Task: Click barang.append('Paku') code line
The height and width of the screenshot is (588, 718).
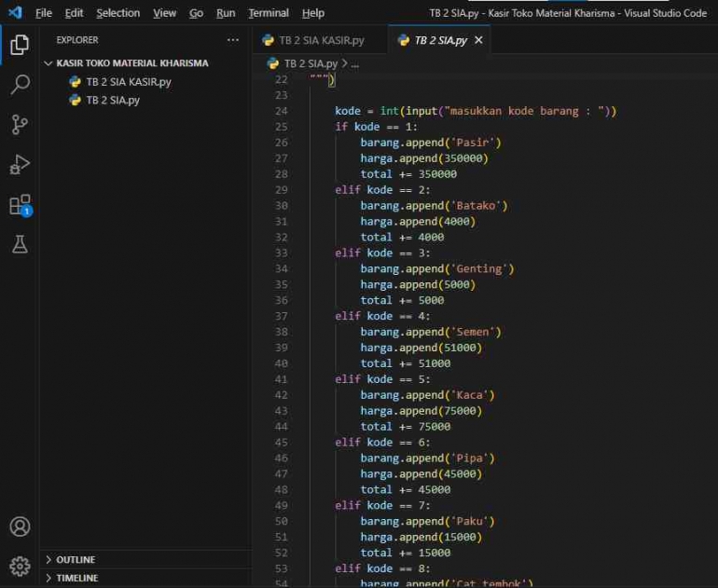Action: click(427, 522)
